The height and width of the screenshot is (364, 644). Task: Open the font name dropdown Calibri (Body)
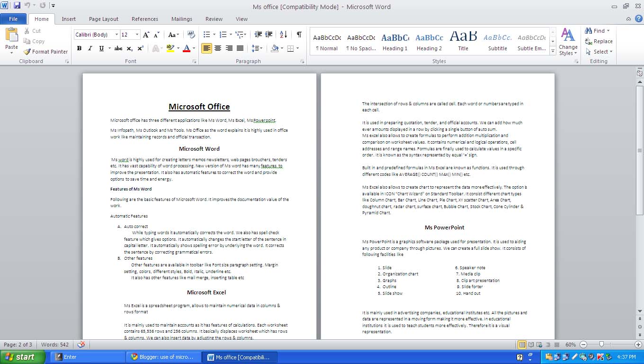click(116, 35)
